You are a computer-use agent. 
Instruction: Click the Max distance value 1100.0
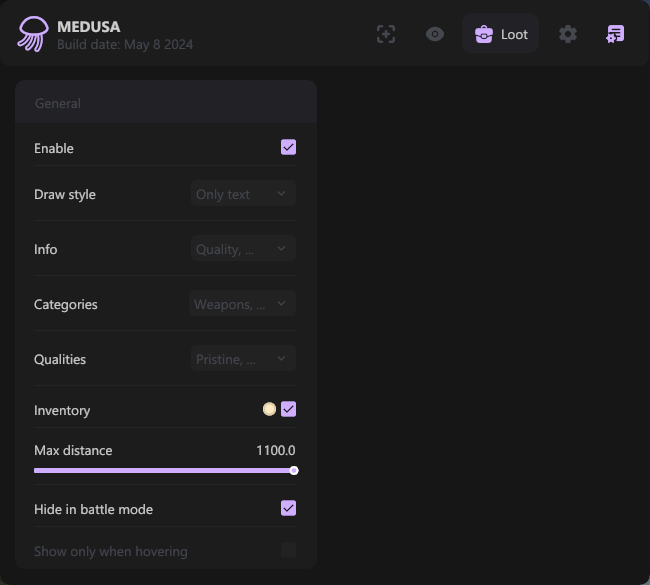275,450
